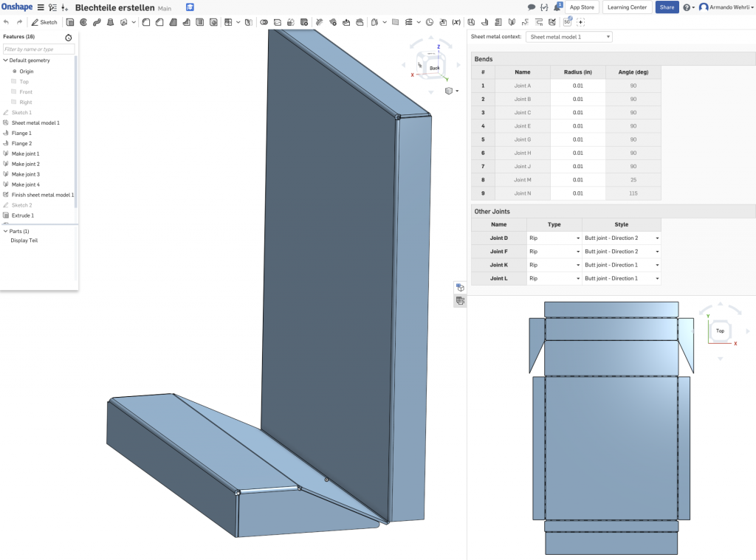The width and height of the screenshot is (756, 560).
Task: Collapse the Default geometry group
Action: click(x=6, y=61)
